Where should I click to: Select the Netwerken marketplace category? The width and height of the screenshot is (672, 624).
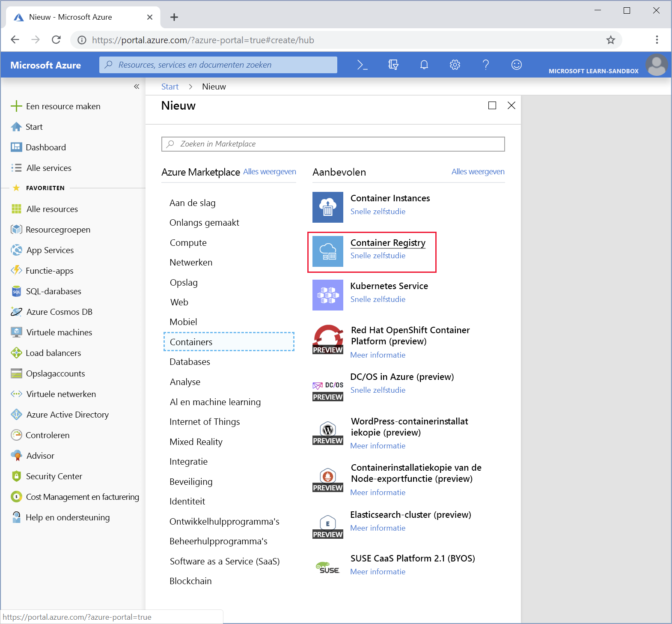pyautogui.click(x=191, y=263)
